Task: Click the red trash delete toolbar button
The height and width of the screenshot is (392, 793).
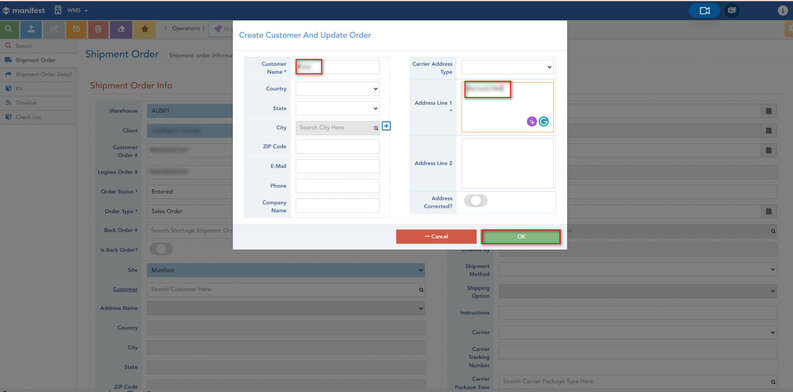Action: tap(98, 29)
